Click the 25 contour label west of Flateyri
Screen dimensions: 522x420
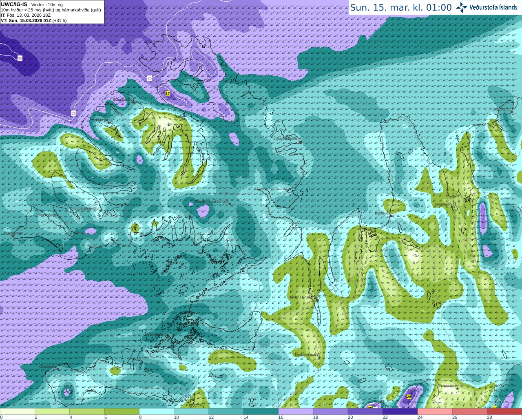(x=73, y=113)
